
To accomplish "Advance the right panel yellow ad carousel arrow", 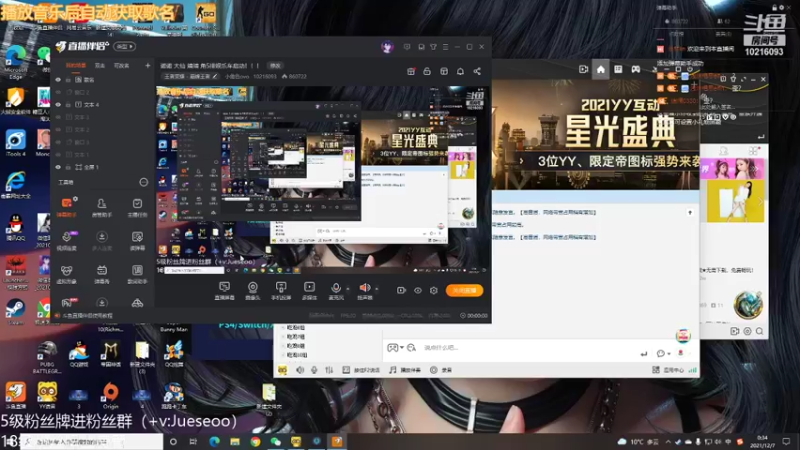I will pos(760,202).
